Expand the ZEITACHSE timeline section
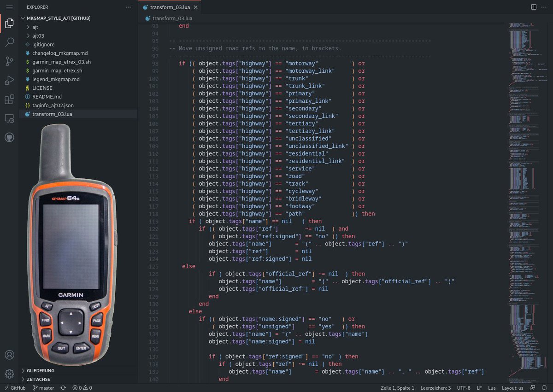 [78, 379]
